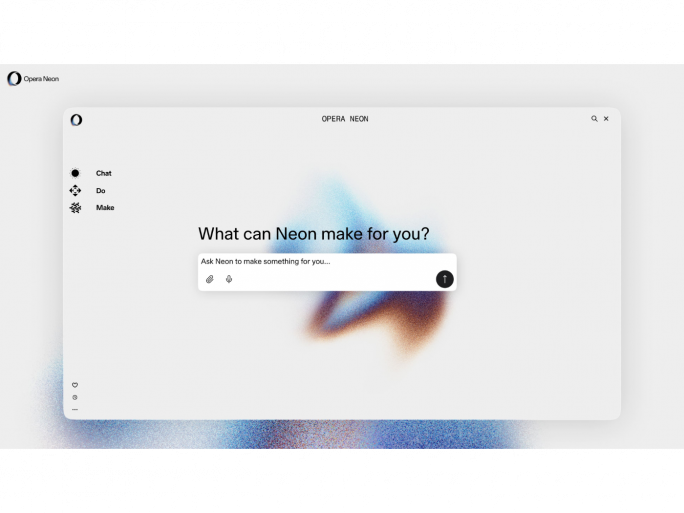Click the 'What can Neon make for you?' heading

[x=314, y=234]
